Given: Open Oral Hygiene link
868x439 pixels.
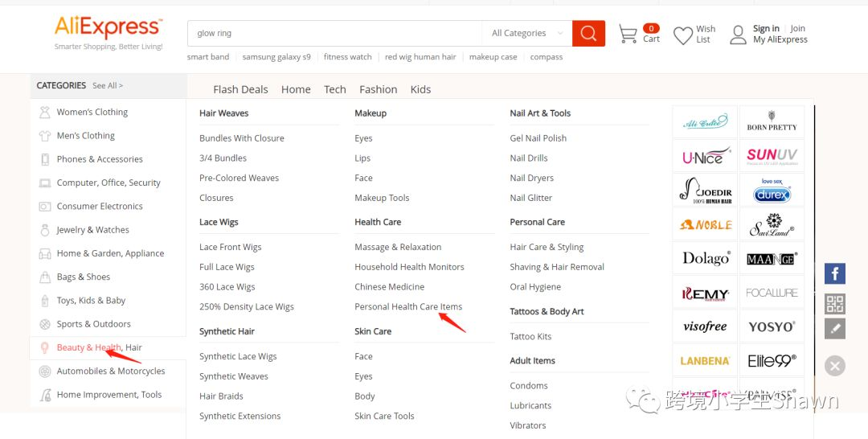Looking at the screenshot, I should (x=535, y=287).
